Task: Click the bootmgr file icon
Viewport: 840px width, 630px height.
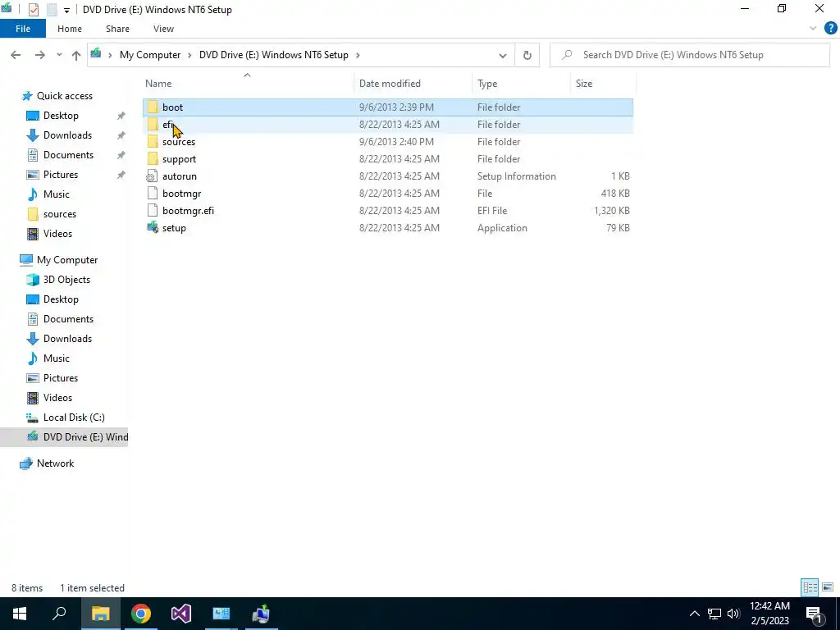Action: coord(153,194)
